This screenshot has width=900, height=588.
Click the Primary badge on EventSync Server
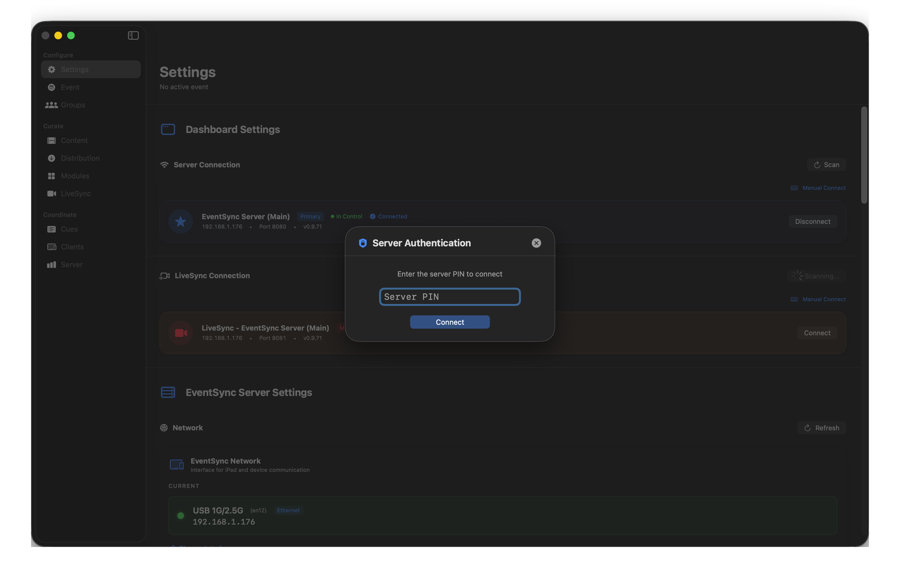[310, 216]
